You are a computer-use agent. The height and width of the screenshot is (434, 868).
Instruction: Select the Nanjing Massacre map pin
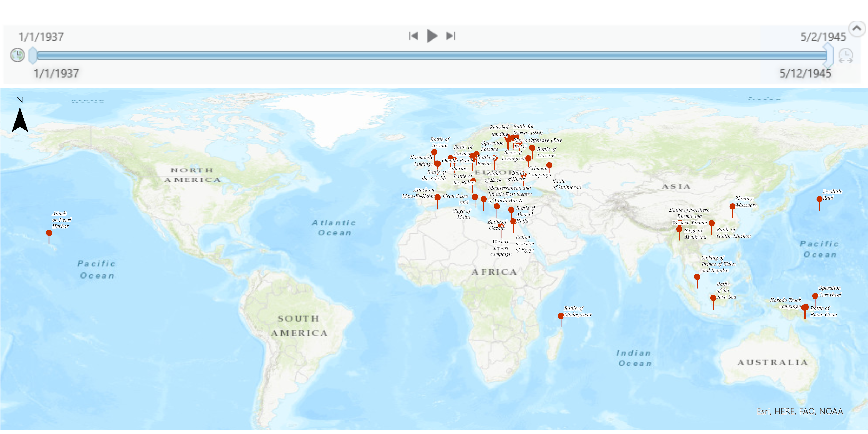[x=732, y=211]
